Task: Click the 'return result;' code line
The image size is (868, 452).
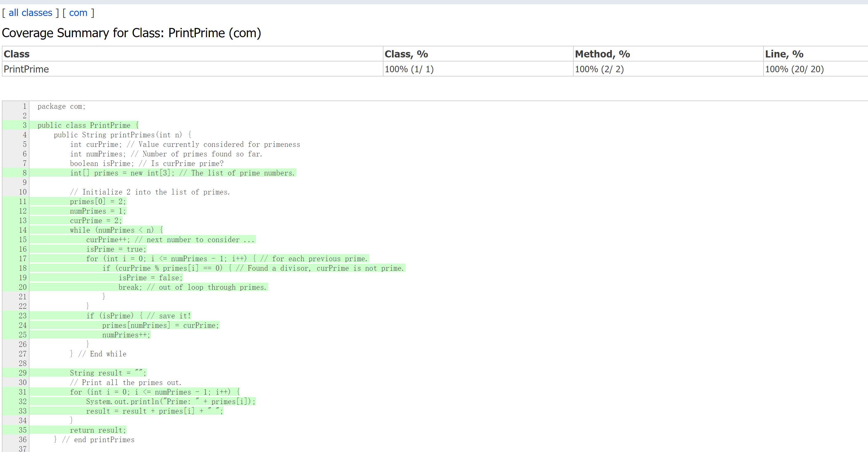Action: [x=98, y=430]
